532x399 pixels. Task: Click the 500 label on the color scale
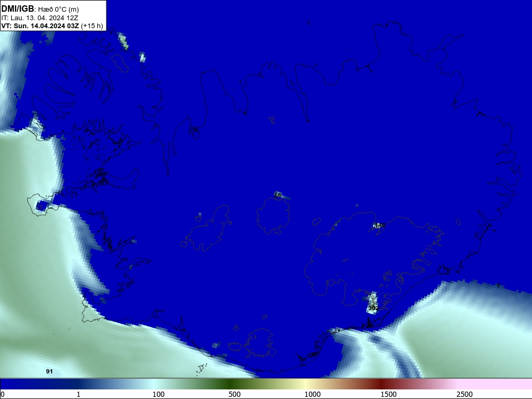pos(235,394)
